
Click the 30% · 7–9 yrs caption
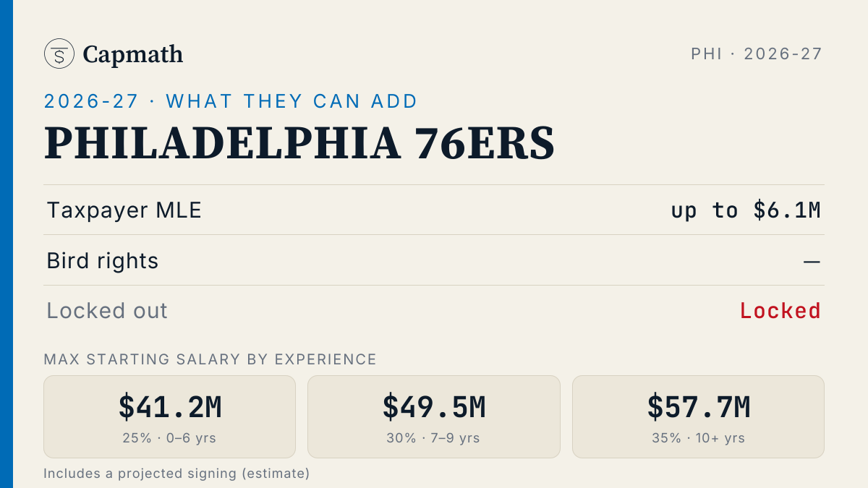click(434, 438)
